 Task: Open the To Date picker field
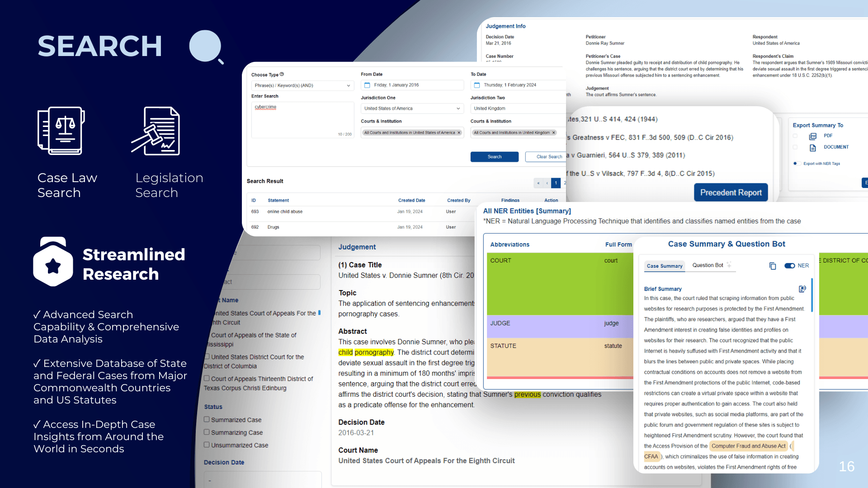(518, 85)
